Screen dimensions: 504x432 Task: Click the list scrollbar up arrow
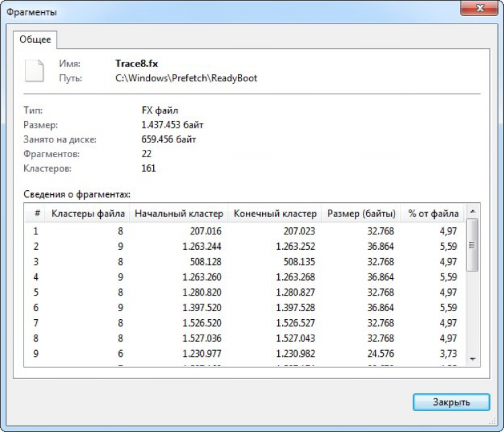(x=472, y=211)
